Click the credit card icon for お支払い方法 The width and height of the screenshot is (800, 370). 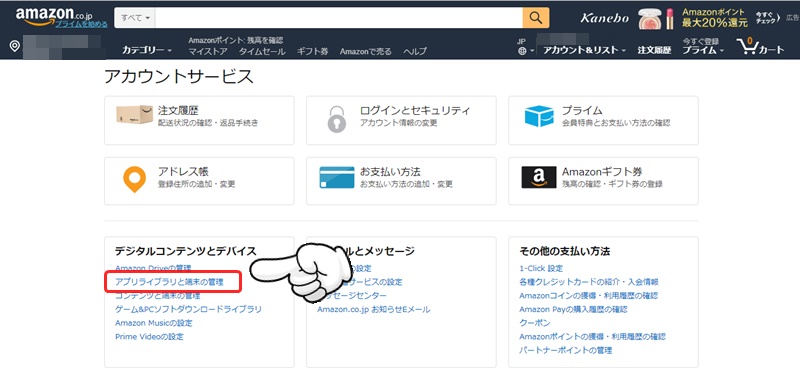coord(337,178)
